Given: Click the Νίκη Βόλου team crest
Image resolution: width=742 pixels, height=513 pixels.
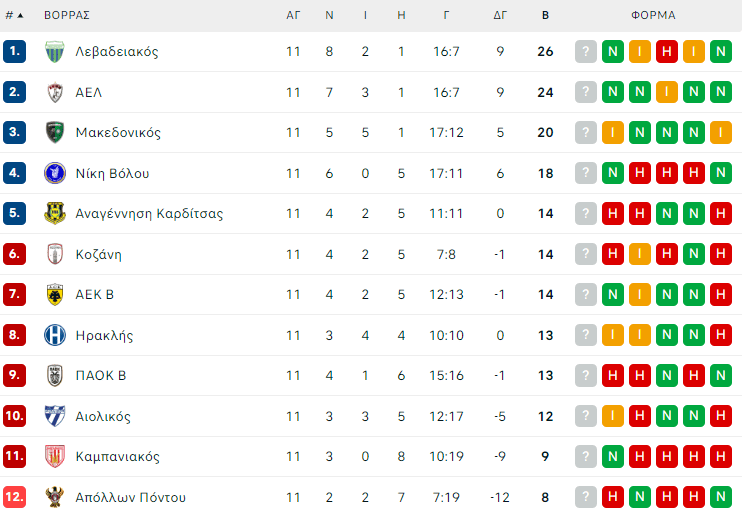Looking at the screenshot, I should pyautogui.click(x=55, y=174).
